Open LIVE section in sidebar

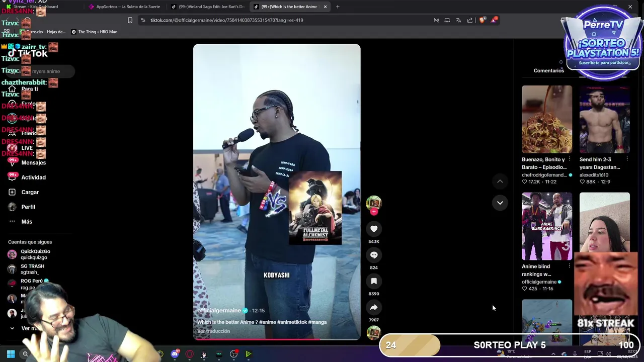click(x=27, y=148)
